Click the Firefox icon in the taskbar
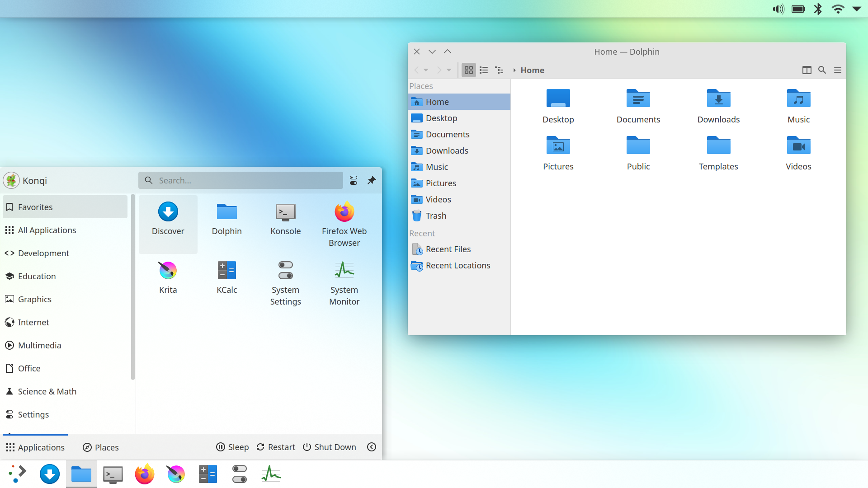 pos(145,474)
